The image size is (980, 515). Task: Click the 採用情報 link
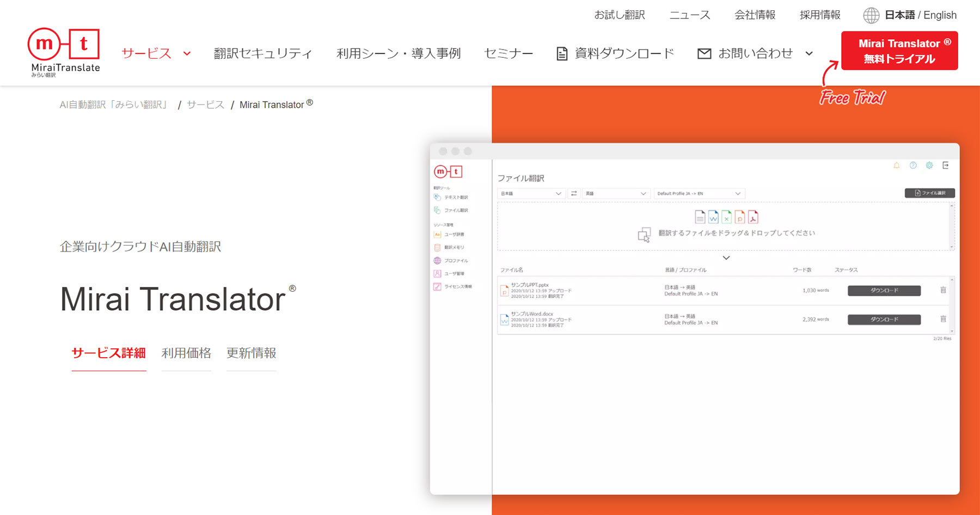coord(820,15)
